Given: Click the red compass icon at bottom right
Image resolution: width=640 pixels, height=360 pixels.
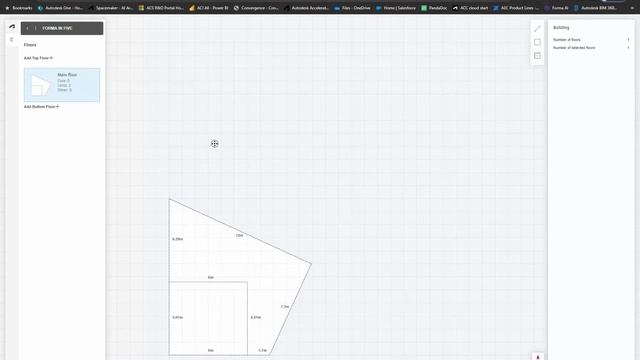Looking at the screenshot, I should coord(538,357).
